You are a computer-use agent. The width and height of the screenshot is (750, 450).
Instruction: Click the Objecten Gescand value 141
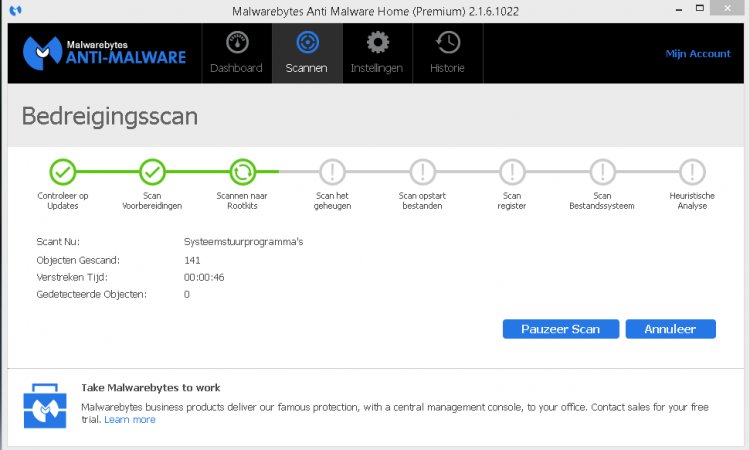coord(192,260)
